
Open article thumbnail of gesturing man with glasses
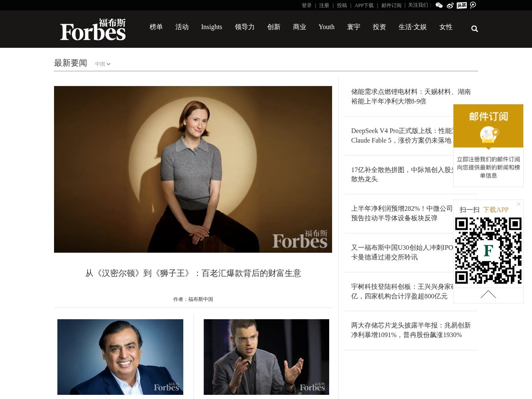click(266, 357)
